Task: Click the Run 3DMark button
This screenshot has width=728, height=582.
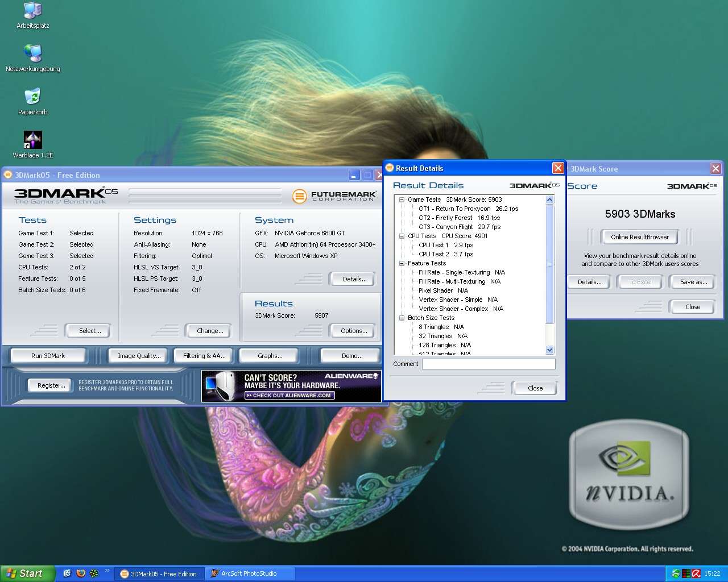Action: 48,356
